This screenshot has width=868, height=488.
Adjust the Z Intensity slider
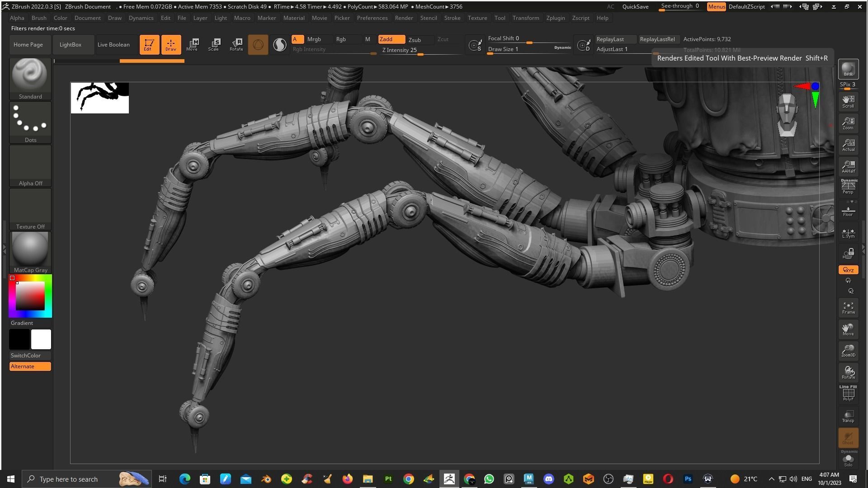point(420,50)
